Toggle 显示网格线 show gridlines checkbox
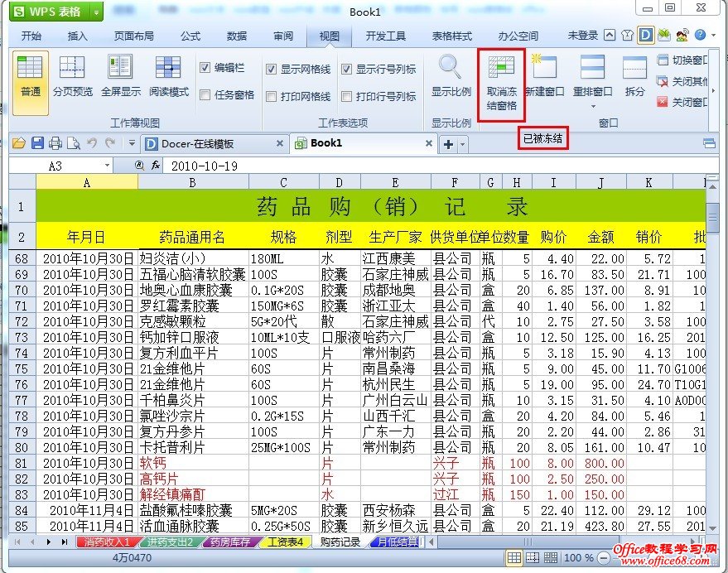728x573 pixels. (x=271, y=70)
